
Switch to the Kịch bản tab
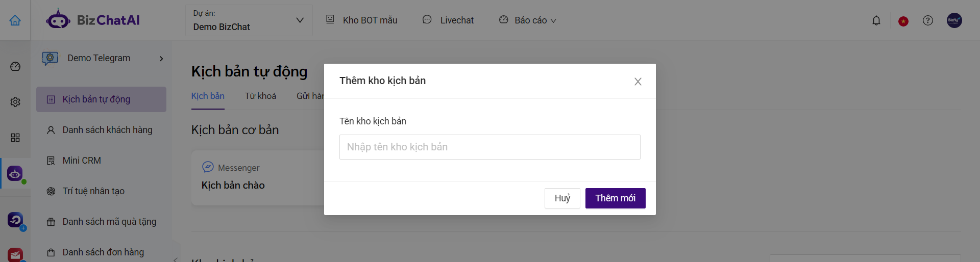click(208, 96)
